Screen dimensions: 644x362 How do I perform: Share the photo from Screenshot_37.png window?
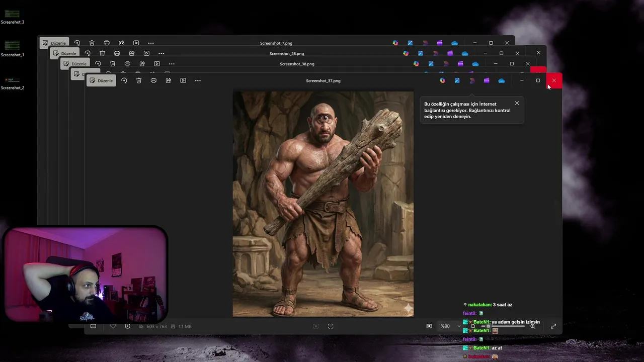(x=169, y=80)
